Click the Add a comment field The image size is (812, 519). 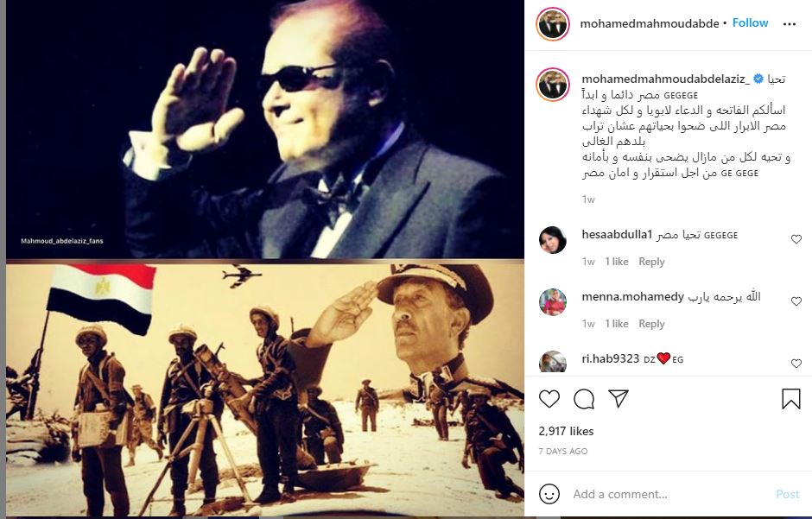pyautogui.click(x=668, y=494)
